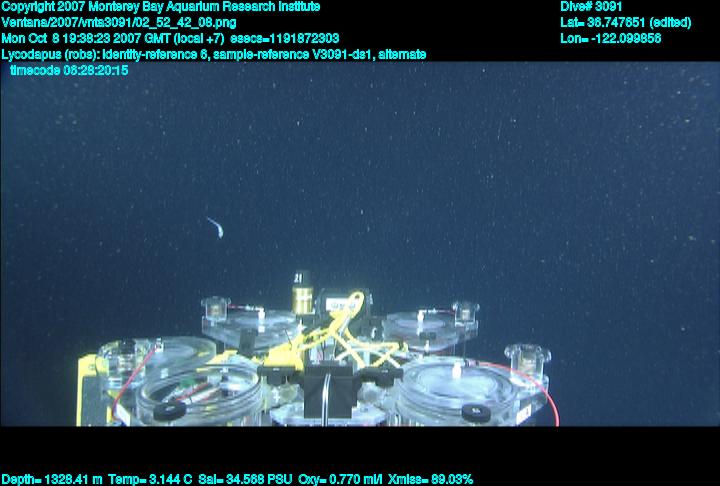Image resolution: width=720 pixels, height=486 pixels.
Task: Click the copyright Monterey Bay Aquarium text
Action: tap(160, 6)
